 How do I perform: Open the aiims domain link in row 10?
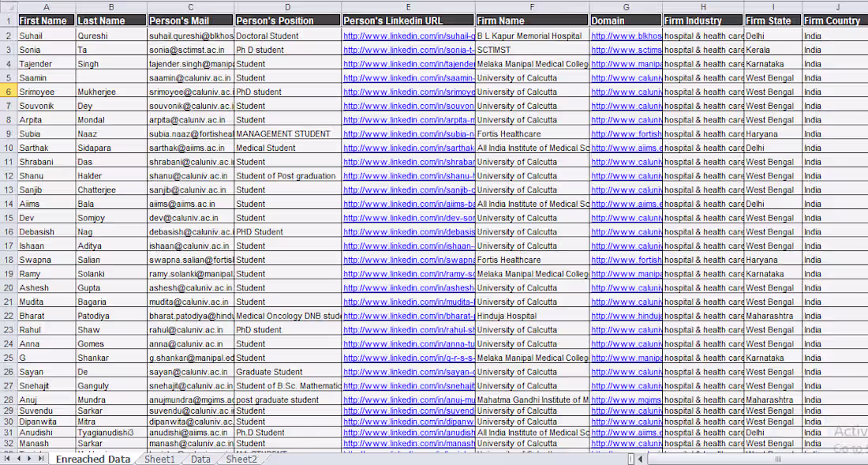[x=627, y=148]
